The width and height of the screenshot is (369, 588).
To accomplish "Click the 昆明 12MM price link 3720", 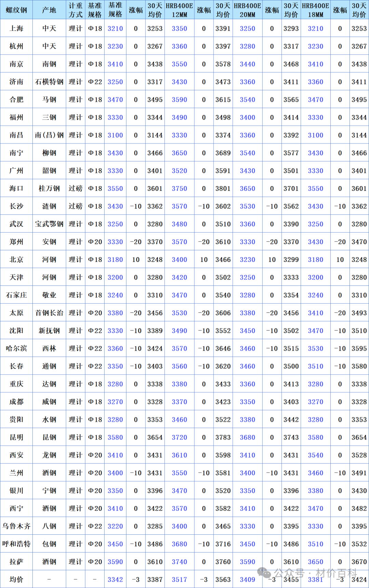I will coord(179,437).
